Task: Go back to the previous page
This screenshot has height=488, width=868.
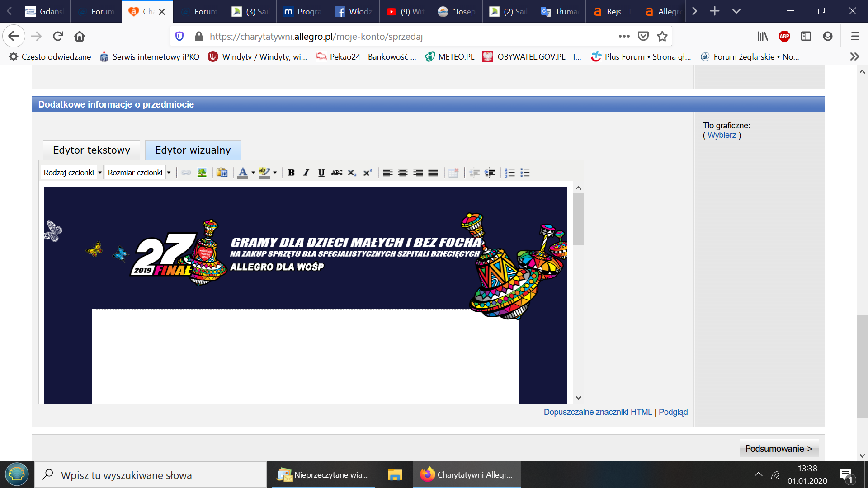Action: tap(14, 36)
